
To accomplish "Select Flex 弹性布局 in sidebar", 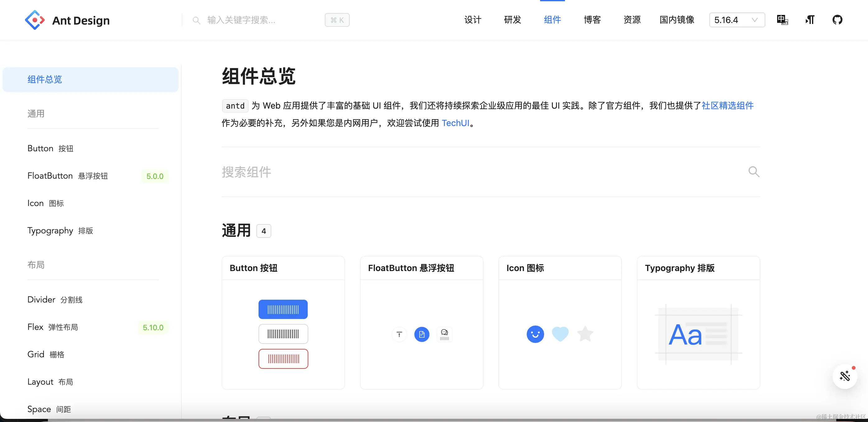I will click(x=53, y=327).
